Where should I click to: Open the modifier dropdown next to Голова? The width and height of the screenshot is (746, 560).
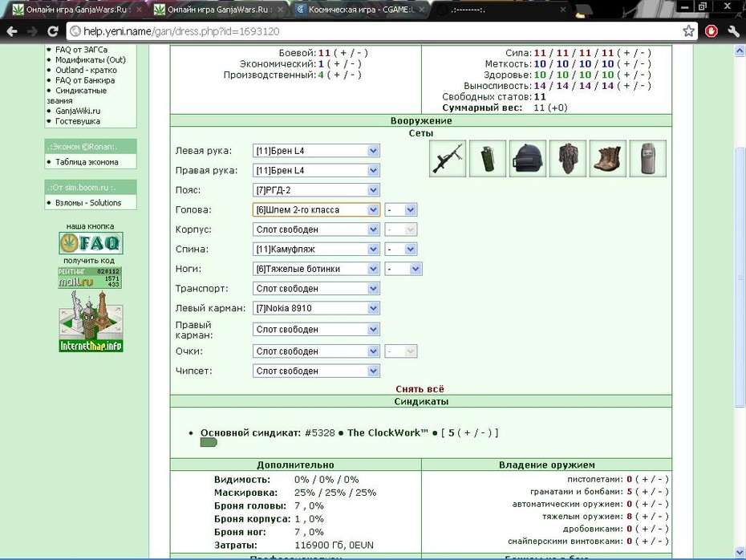pos(400,210)
